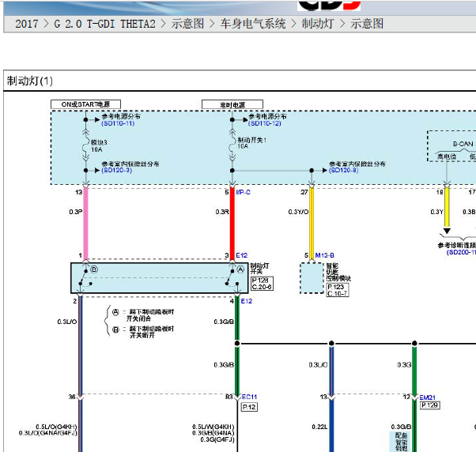Open the SD110-11 power distribution link
This screenshot has width=476, height=452.
coord(118,123)
